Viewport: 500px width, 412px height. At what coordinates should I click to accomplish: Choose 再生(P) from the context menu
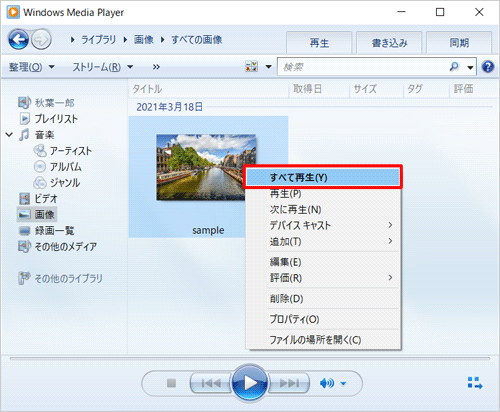click(323, 193)
